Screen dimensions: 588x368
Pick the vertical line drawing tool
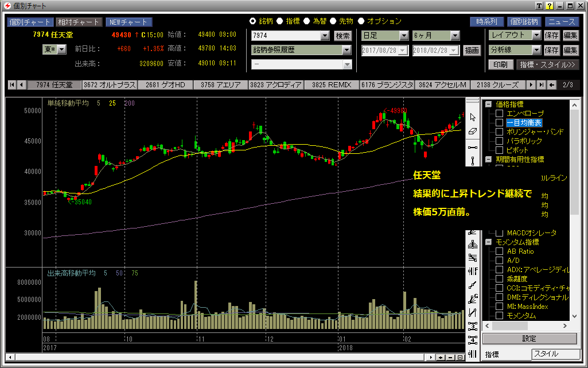tap(473, 161)
